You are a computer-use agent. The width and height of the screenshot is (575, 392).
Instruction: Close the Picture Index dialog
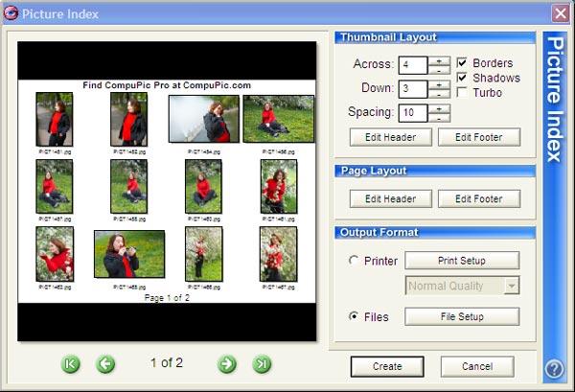click(x=561, y=13)
